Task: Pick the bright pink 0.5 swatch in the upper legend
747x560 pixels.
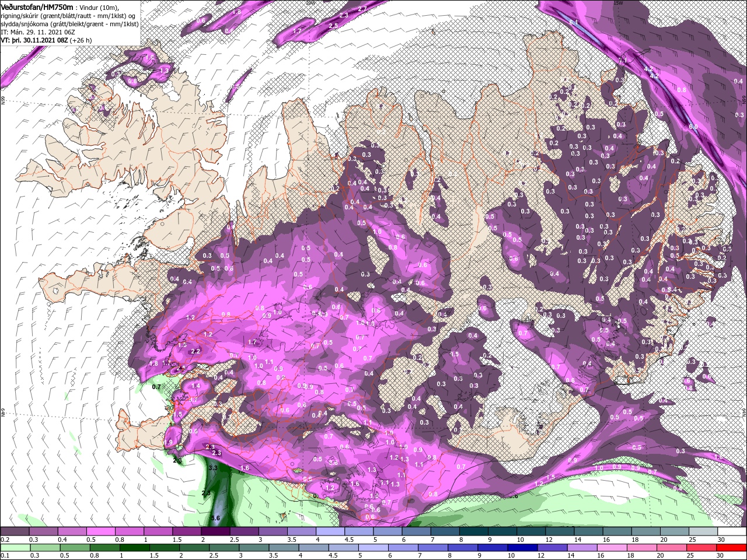Action: point(100,531)
